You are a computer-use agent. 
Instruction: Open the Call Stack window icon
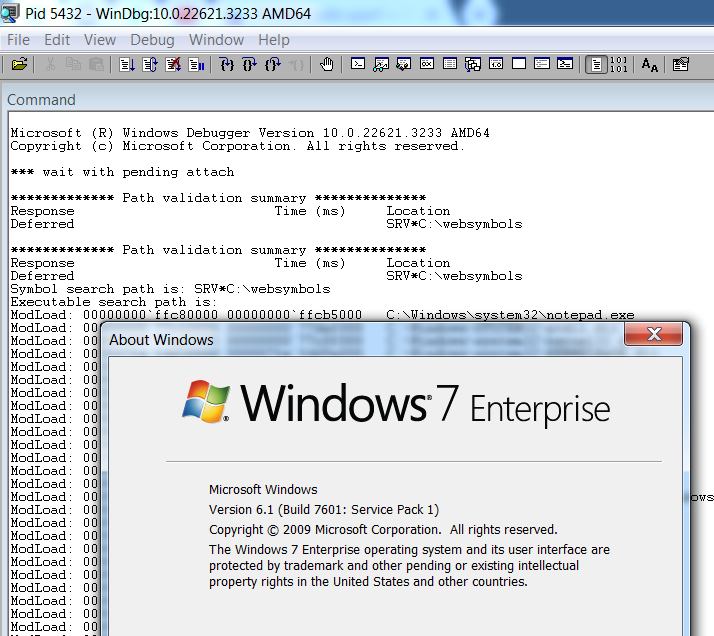coord(473,64)
